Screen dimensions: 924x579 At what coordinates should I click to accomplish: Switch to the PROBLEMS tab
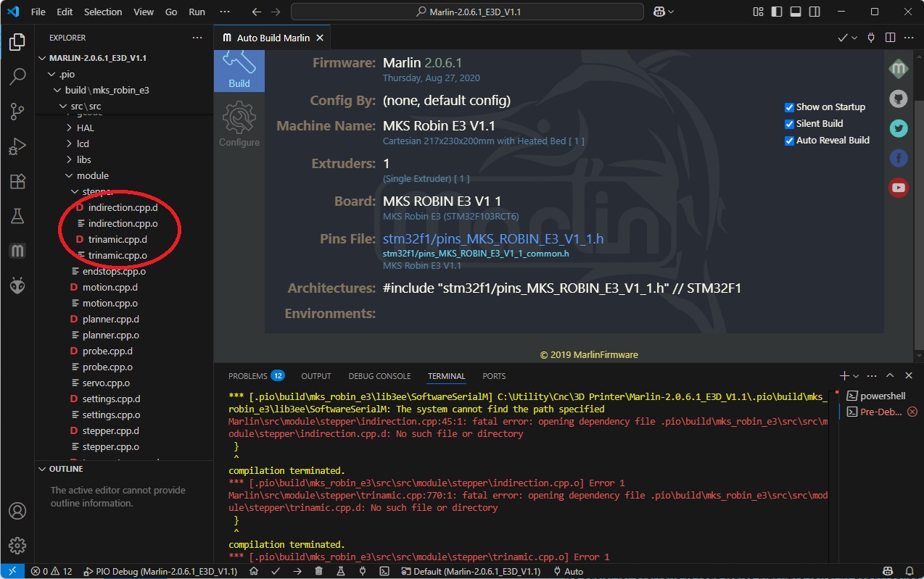point(255,376)
